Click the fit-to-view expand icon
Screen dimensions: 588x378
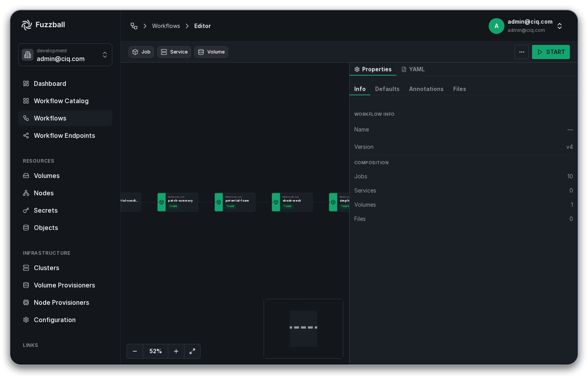pos(192,351)
